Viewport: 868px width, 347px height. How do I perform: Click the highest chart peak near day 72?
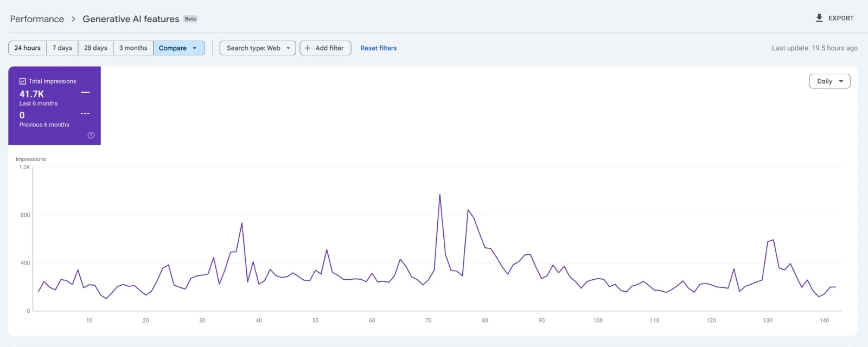[439, 195]
